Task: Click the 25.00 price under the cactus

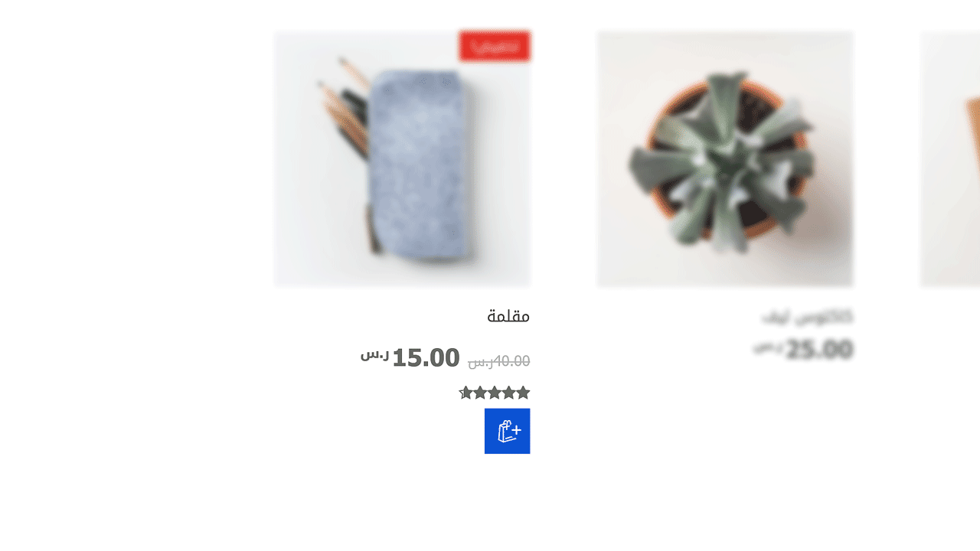Action: coord(819,350)
